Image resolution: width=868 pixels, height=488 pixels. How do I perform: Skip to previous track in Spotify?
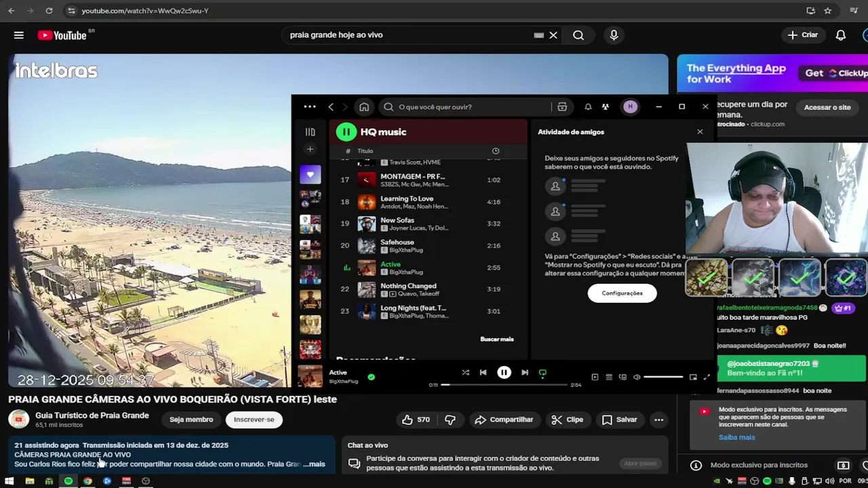pos(483,373)
